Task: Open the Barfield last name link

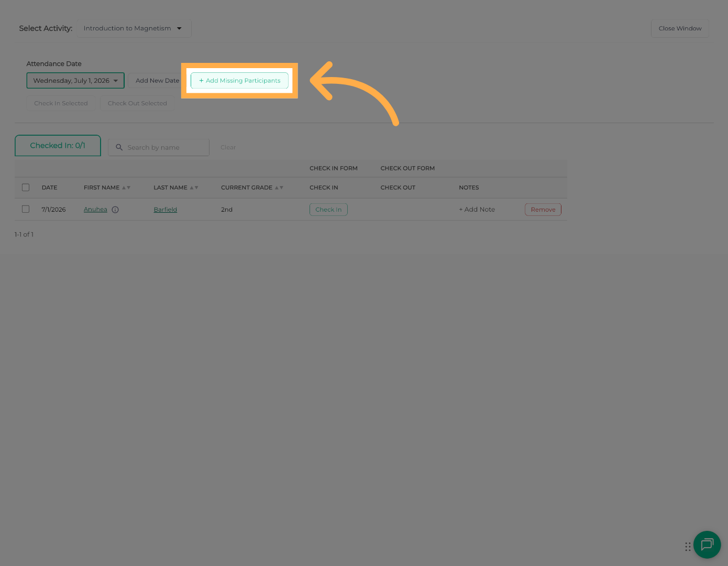Action: click(165, 210)
